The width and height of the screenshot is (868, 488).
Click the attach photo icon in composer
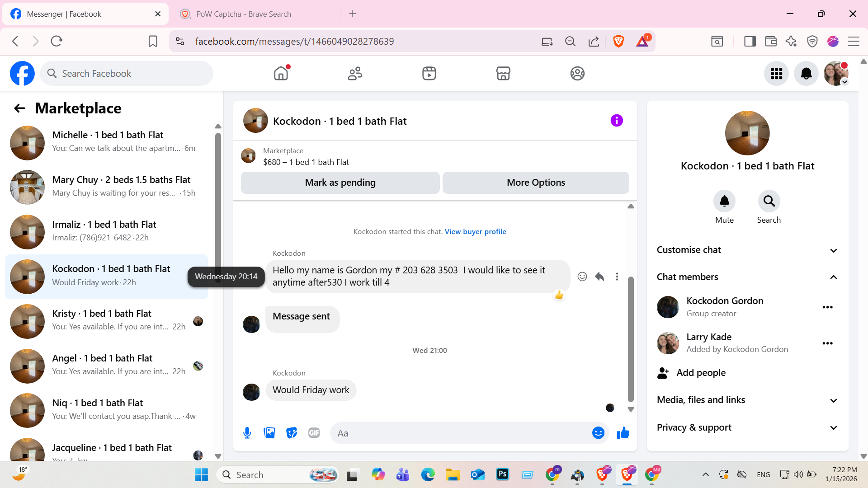tap(269, 433)
